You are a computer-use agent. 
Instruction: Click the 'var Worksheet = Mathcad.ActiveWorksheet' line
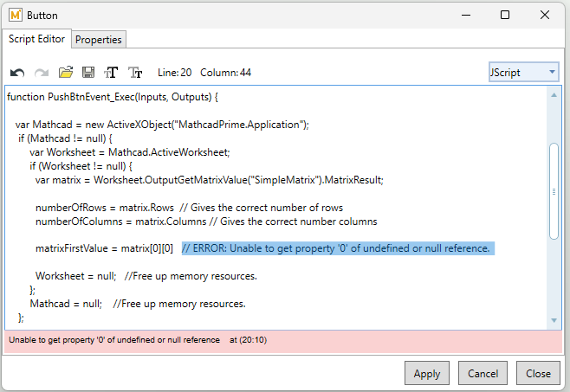pos(130,152)
